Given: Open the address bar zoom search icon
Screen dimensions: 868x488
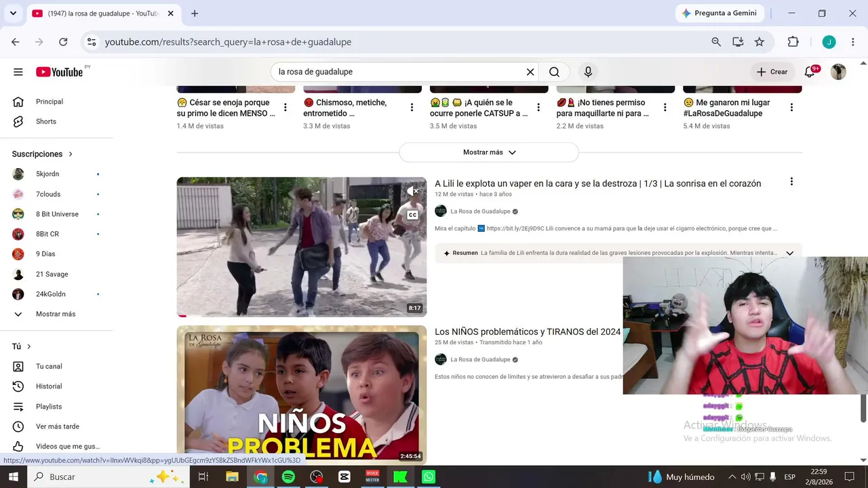Looking at the screenshot, I should 716,42.
